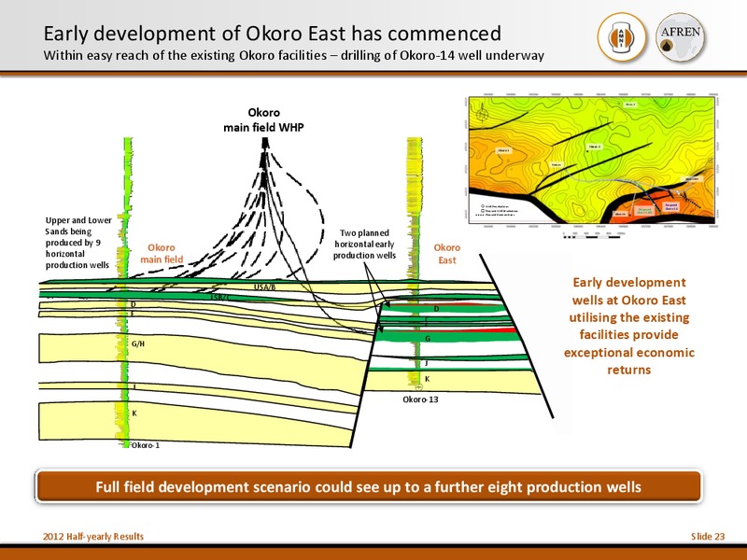Select the orange 'Early development wells' paragraph
This screenshot has height=560, width=747.
click(628, 326)
